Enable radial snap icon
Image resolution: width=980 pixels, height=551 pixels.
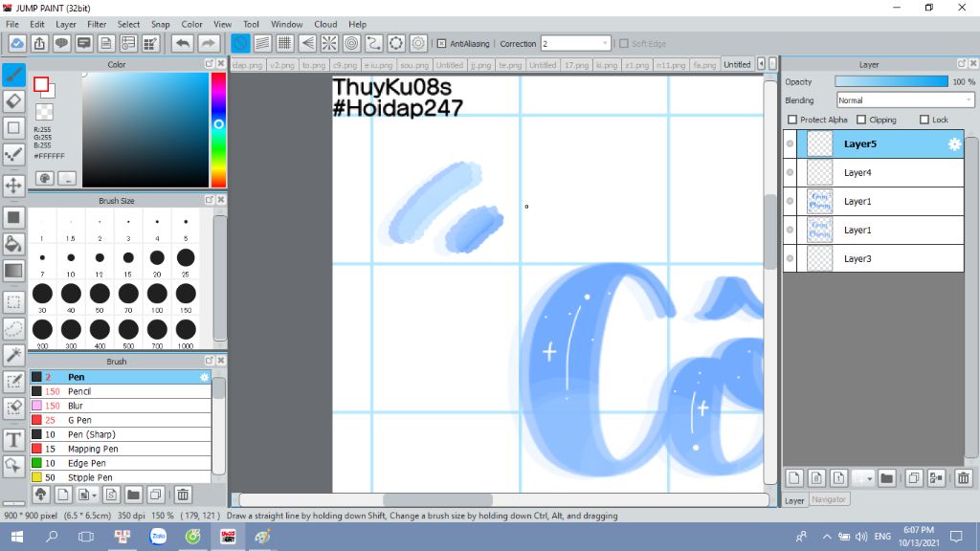329,43
